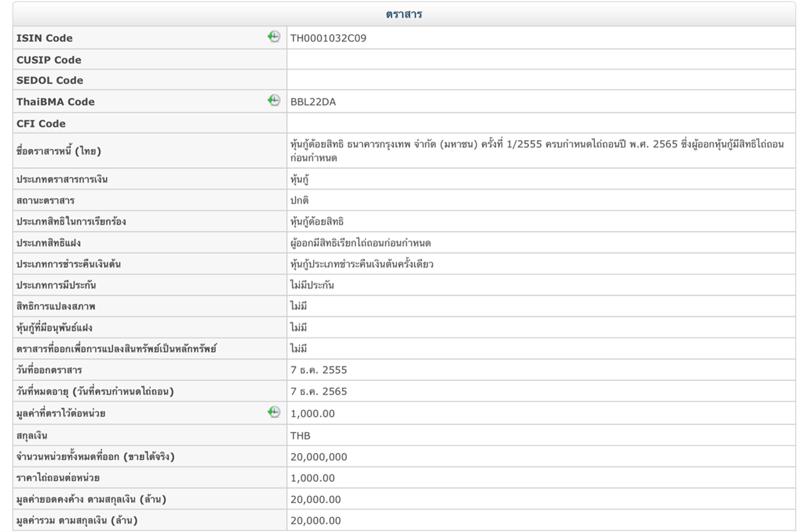800x532 pixels.
Task: Click the empty CFI Code value cell
Action: coord(540,123)
